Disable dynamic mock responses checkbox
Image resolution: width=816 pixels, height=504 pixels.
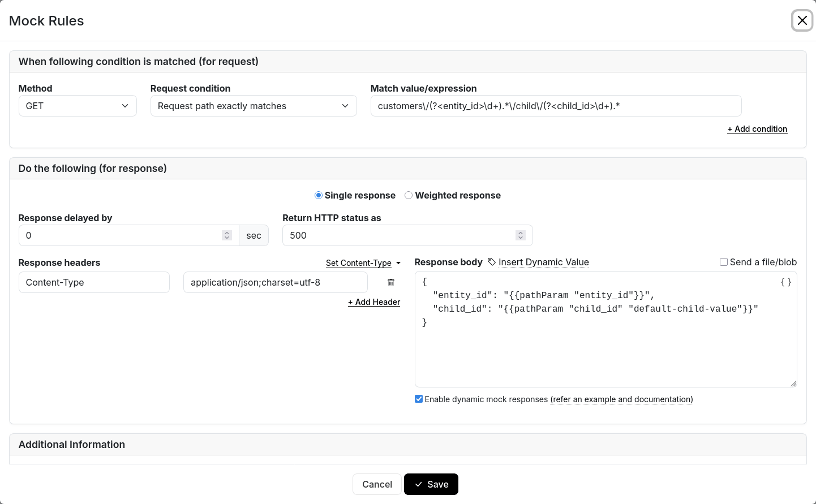pos(419,399)
